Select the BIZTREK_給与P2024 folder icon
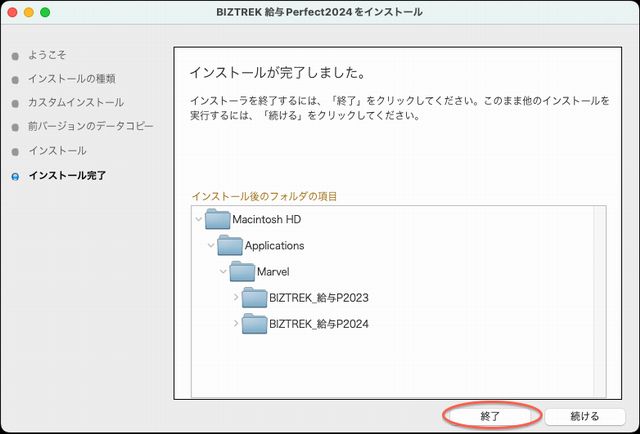The width and height of the screenshot is (640, 434). point(254,323)
